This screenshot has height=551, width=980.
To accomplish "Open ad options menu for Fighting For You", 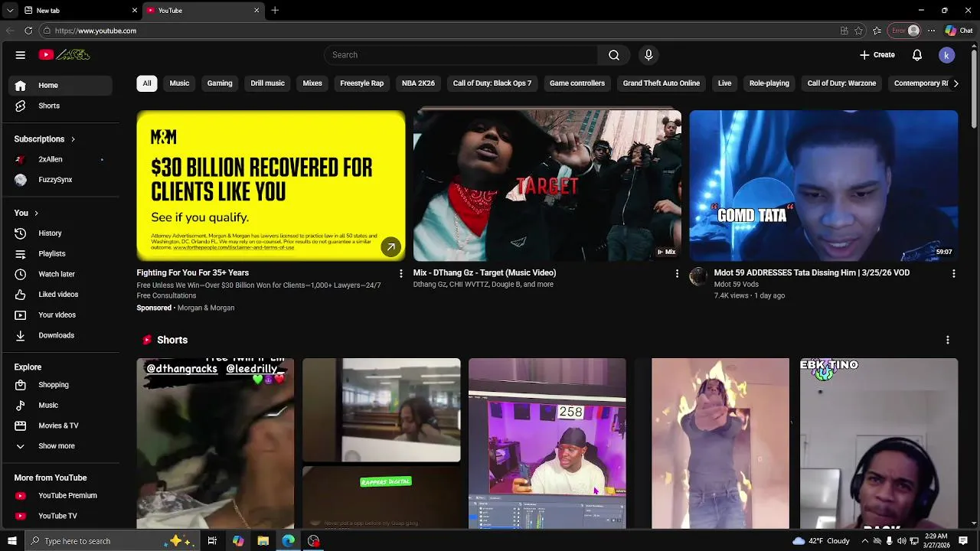I will click(x=400, y=273).
